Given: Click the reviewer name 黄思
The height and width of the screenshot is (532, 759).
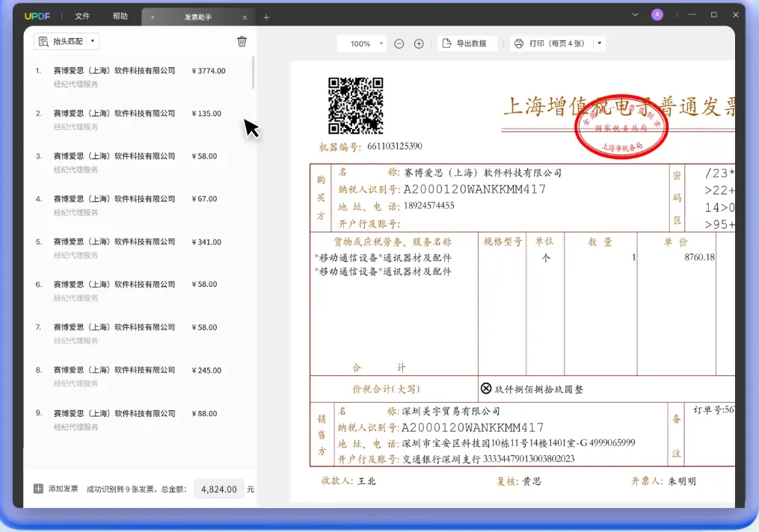Looking at the screenshot, I should click(532, 481).
